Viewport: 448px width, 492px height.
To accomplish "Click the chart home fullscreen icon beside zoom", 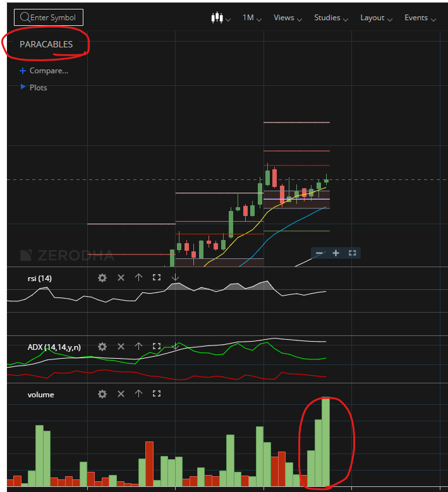I will pyautogui.click(x=352, y=253).
